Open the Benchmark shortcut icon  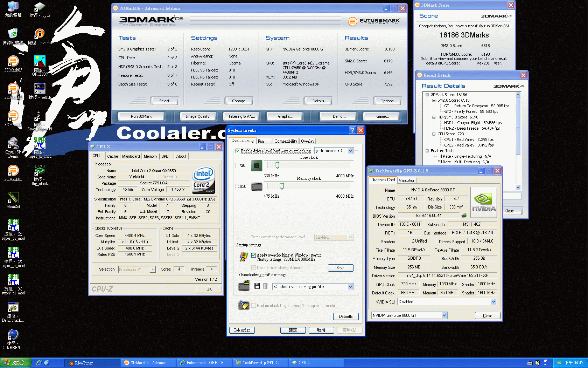pos(13,312)
